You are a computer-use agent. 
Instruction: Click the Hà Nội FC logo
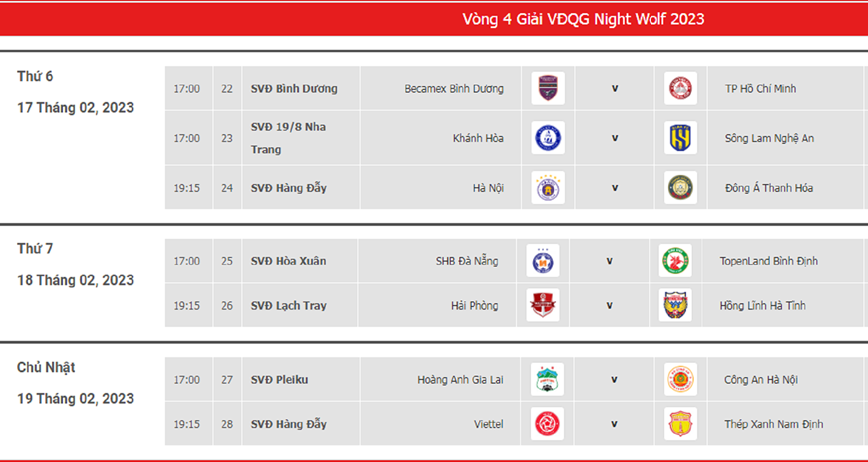548,188
